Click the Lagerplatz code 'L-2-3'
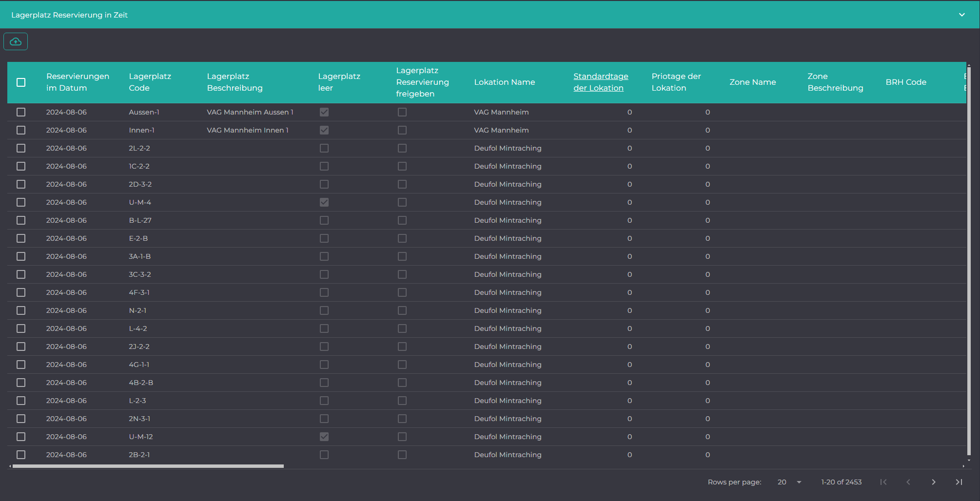The width and height of the screenshot is (980, 501). tap(137, 401)
